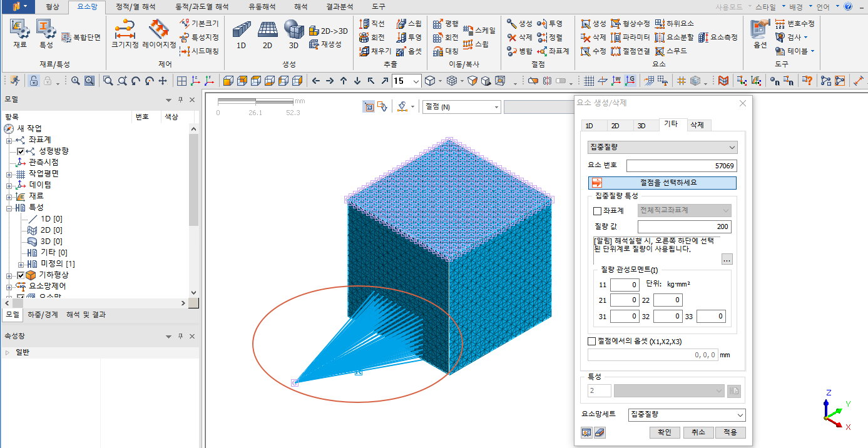868x448 pixels.
Task: Enable the 절점에서의 옵셋 checkbox
Action: pos(592,342)
